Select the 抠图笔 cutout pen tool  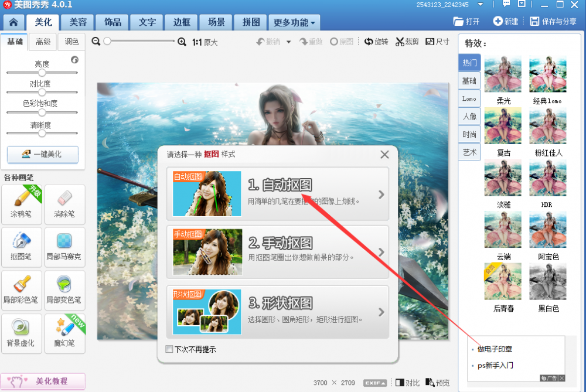pyautogui.click(x=21, y=247)
